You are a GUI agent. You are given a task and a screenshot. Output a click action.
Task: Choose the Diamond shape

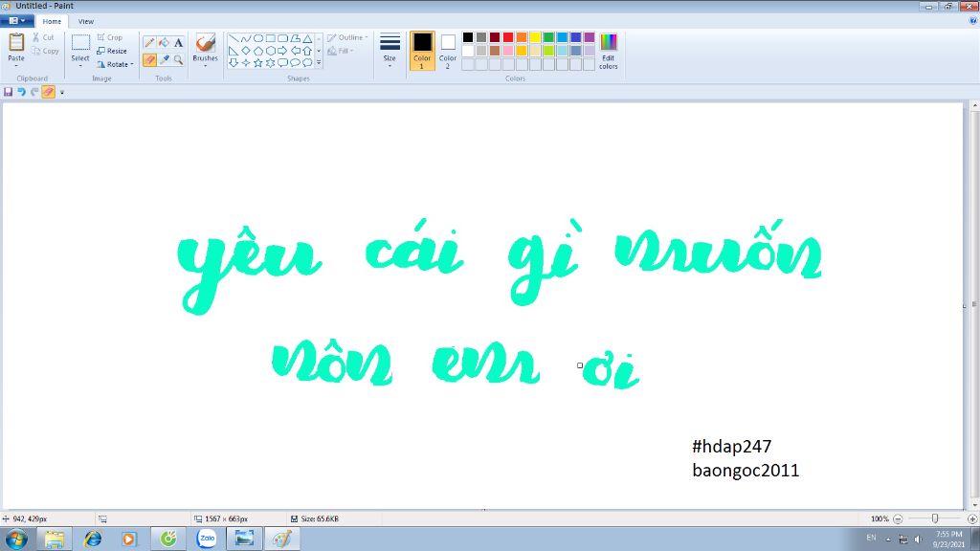pyautogui.click(x=246, y=51)
